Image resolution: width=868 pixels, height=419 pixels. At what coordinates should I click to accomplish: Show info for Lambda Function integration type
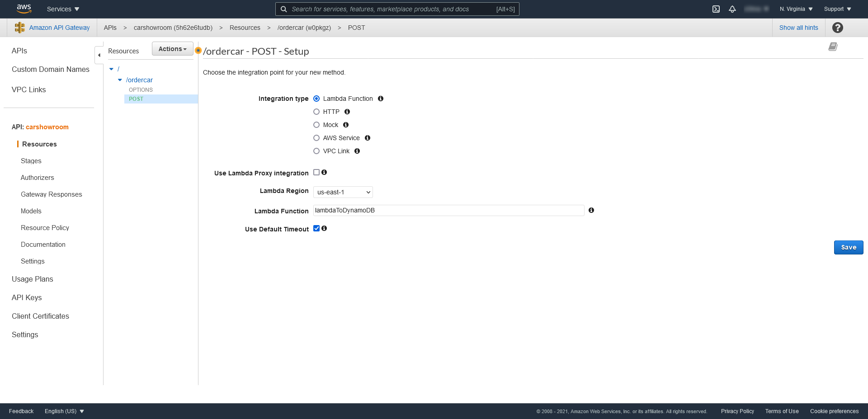(x=381, y=99)
